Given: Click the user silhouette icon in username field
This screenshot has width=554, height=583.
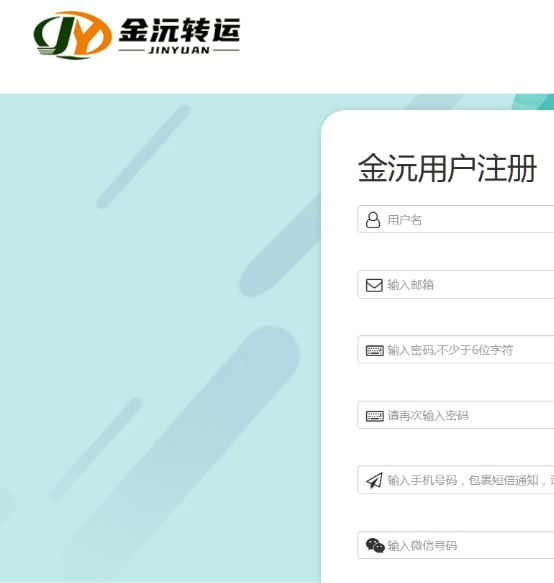Looking at the screenshot, I should 373,220.
